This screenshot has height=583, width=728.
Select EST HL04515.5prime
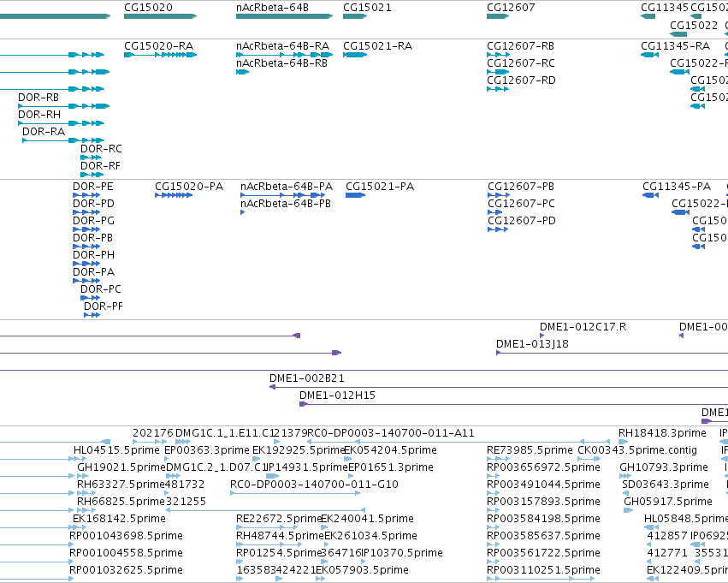116,450
